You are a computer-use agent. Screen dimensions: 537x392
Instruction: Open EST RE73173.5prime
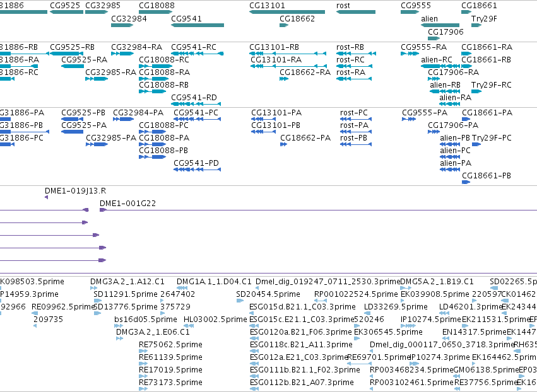(143, 389)
